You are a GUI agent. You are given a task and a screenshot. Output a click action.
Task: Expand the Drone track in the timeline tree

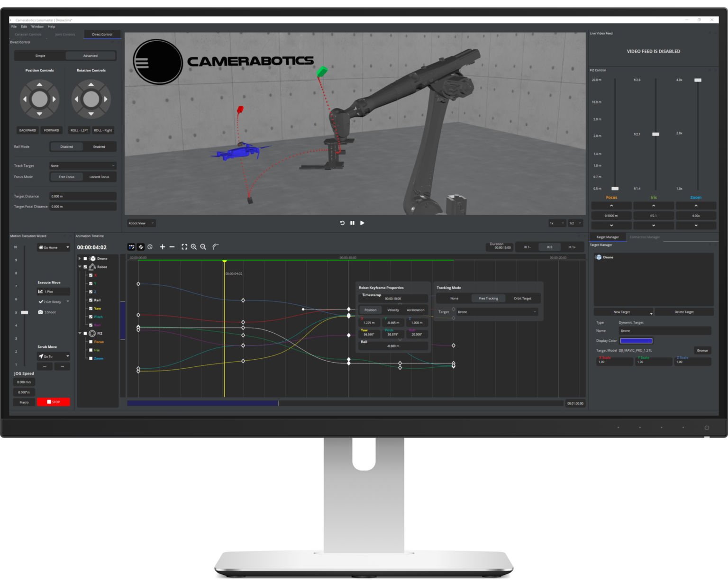point(80,258)
